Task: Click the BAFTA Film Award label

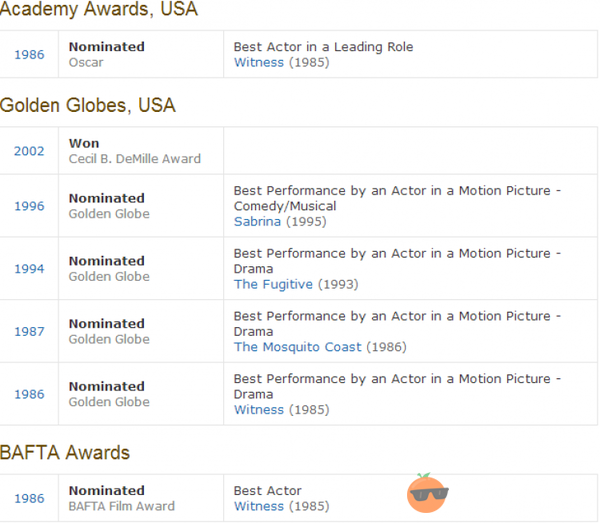Action: point(121,506)
